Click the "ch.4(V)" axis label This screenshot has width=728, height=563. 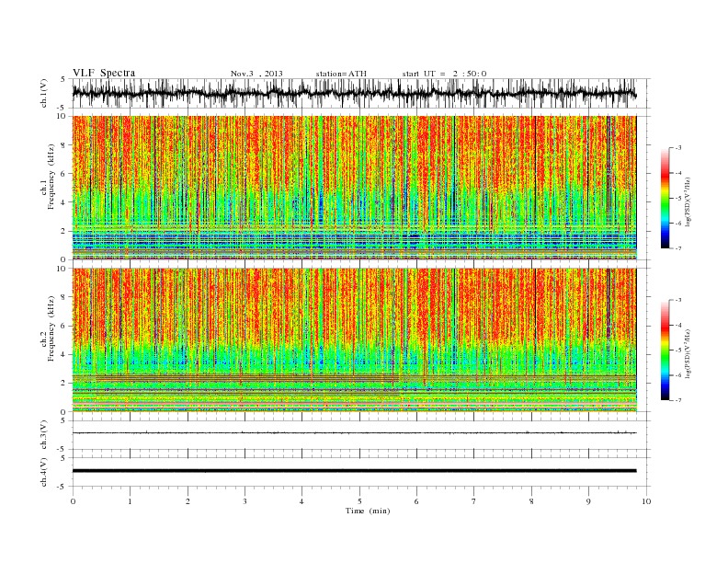44,472
